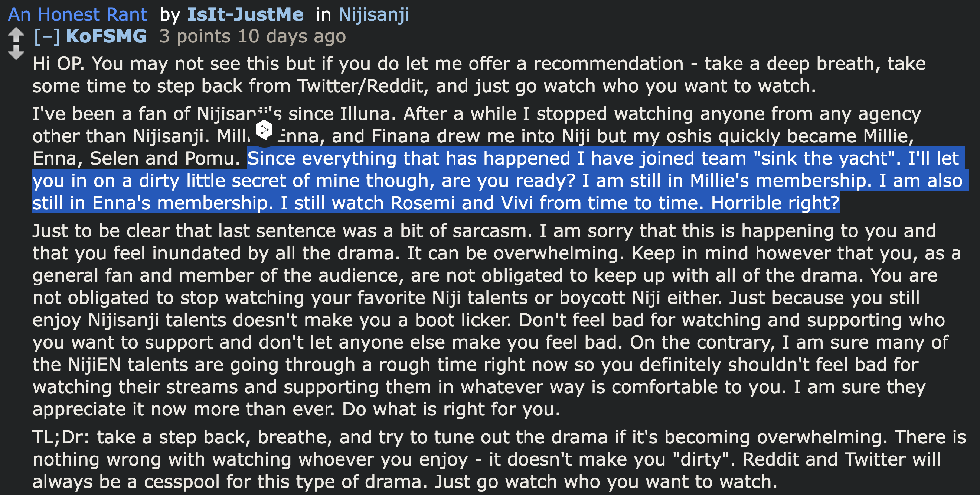Screen dimensions: 980x495
Task: Click the words boot licker
Action: [462, 320]
